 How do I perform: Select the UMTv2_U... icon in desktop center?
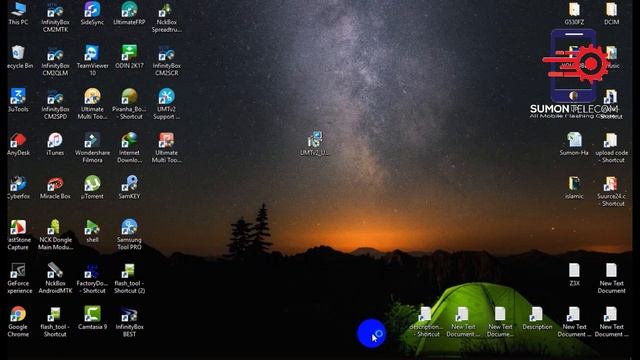(314, 144)
